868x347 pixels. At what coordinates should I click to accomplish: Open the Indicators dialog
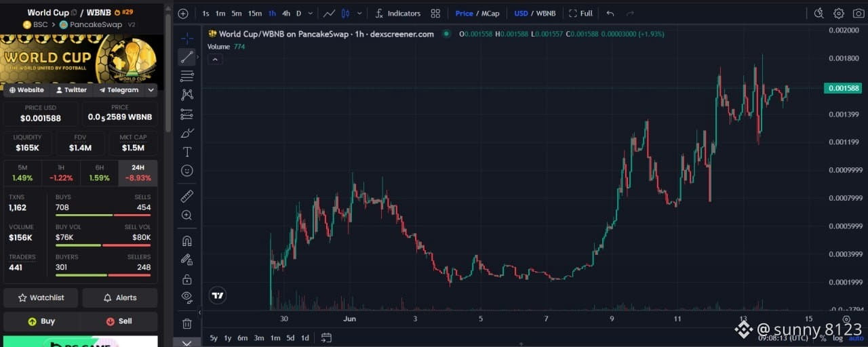(x=398, y=14)
